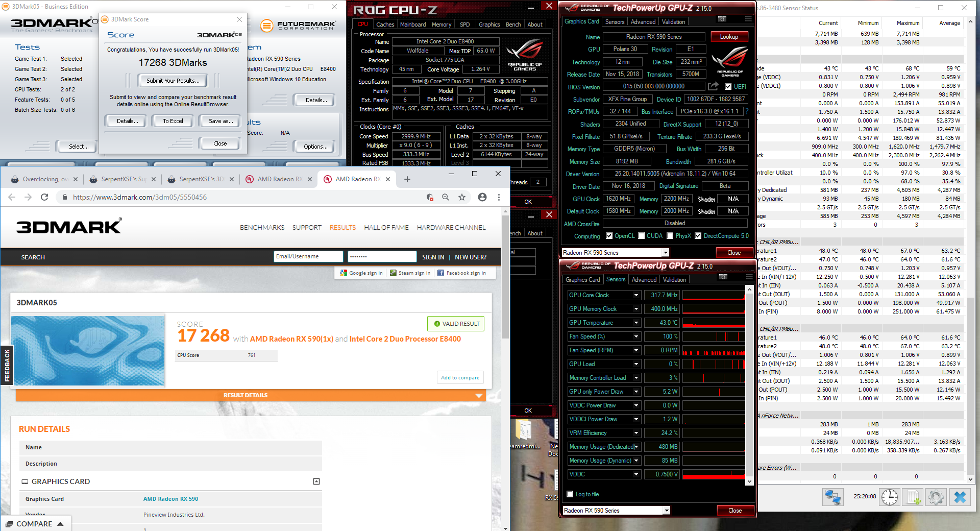Image resolution: width=980 pixels, height=531 pixels.
Task: Toggle the OpenCL checkbox
Action: tap(609, 236)
